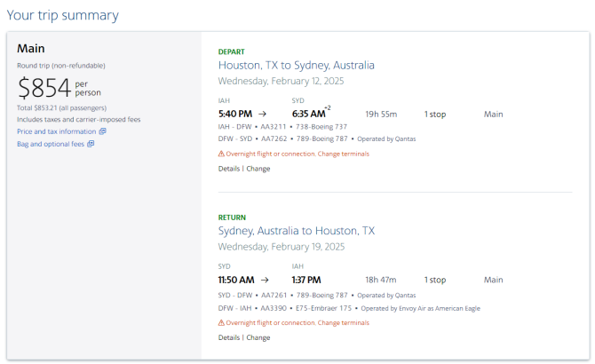Open the Bag and optional fees link
Image resolution: width=595 pixels, height=364 pixels.
click(x=51, y=144)
